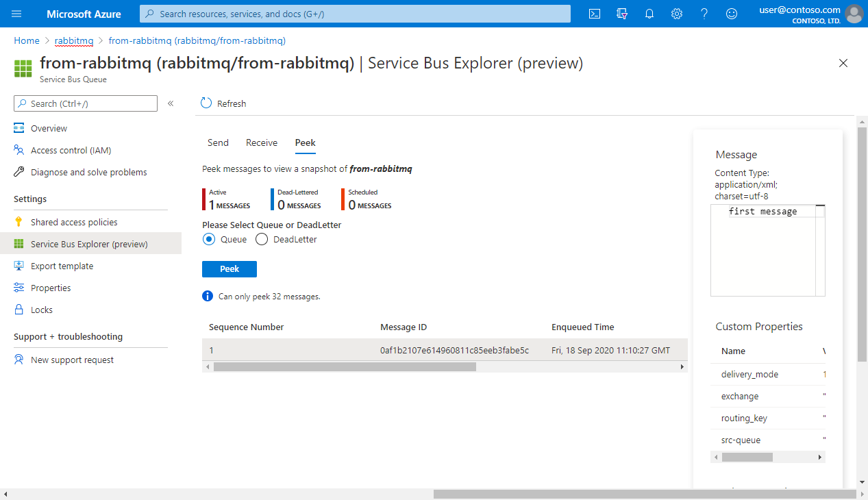Click the src-queue custom property row
This screenshot has width=868, height=500.
[x=768, y=440]
